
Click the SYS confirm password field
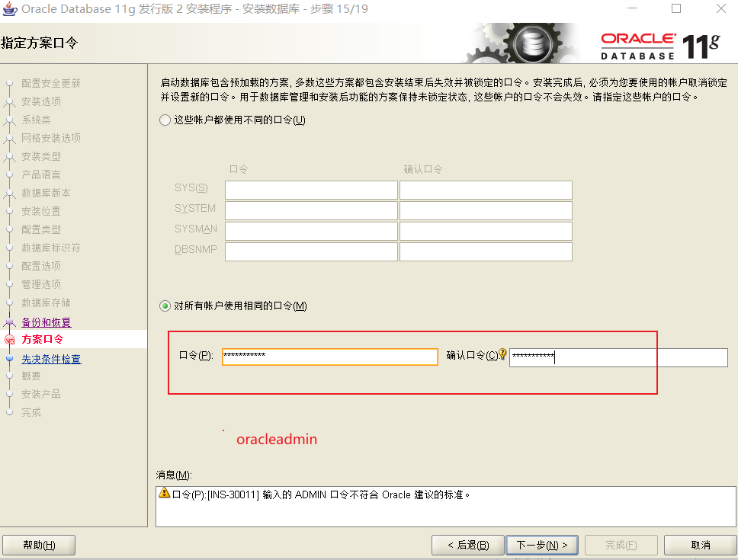(486, 190)
